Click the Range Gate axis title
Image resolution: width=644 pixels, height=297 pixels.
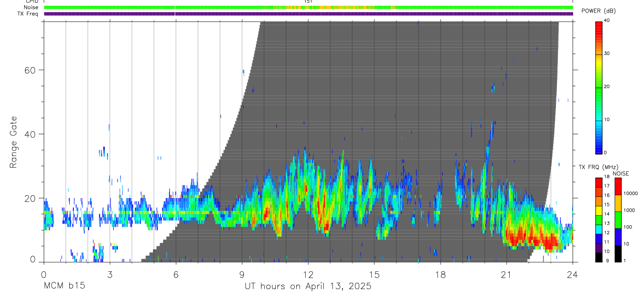point(14,143)
